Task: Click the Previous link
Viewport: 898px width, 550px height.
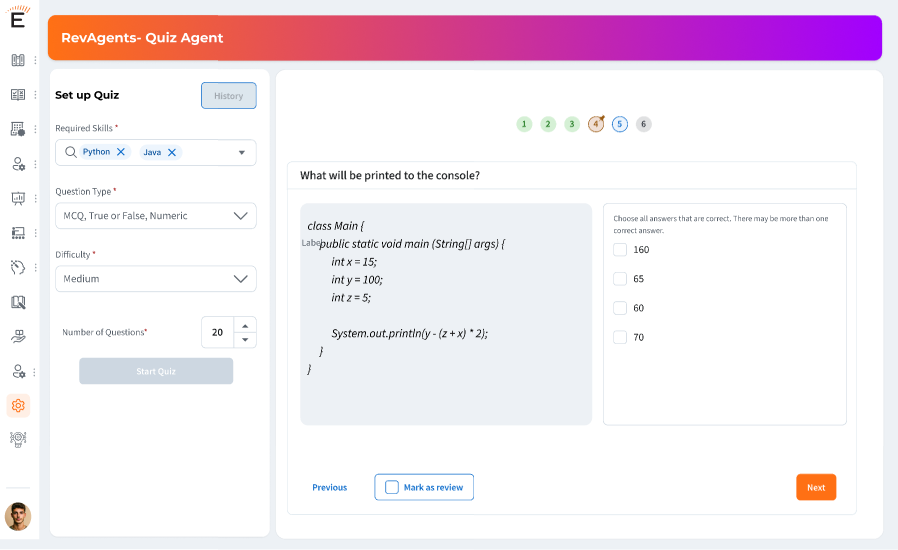Action: pyautogui.click(x=329, y=488)
